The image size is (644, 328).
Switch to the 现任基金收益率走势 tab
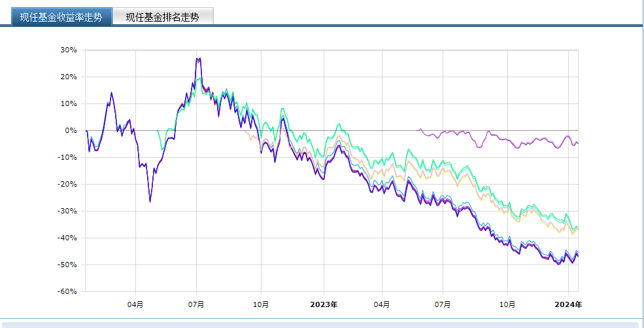coord(61,17)
